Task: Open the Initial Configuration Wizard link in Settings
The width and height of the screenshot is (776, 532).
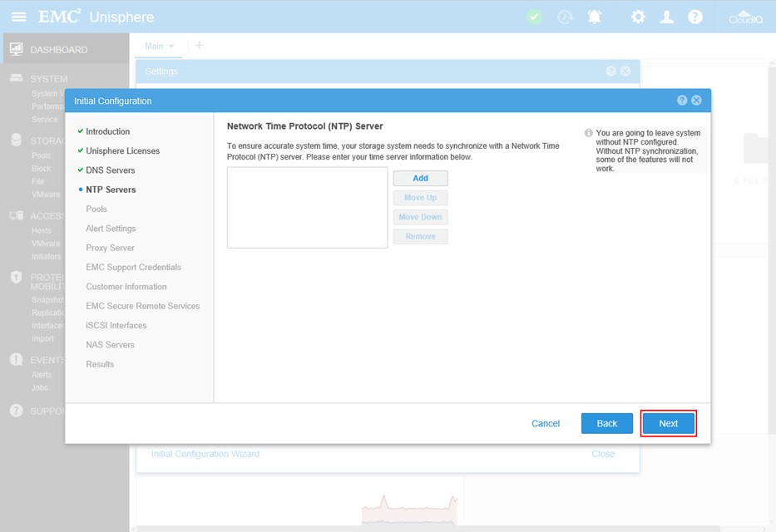Action: (x=205, y=454)
